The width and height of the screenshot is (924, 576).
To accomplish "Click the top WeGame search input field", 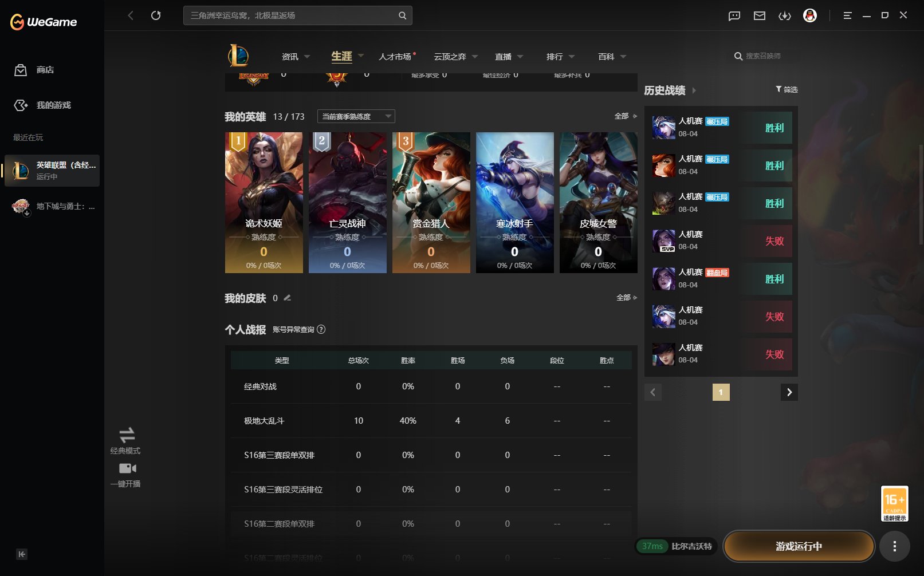I will pos(298,15).
